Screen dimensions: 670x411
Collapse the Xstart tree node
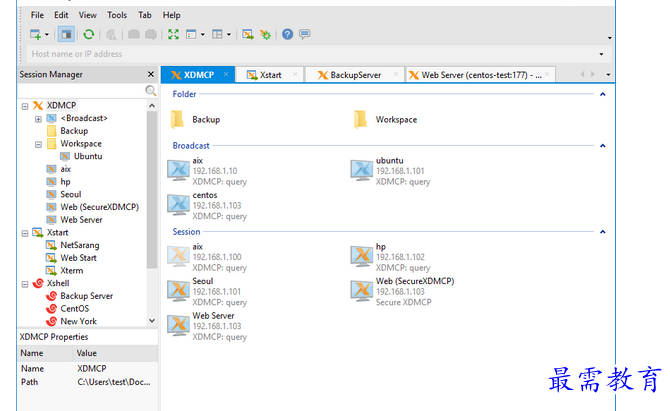(25, 233)
